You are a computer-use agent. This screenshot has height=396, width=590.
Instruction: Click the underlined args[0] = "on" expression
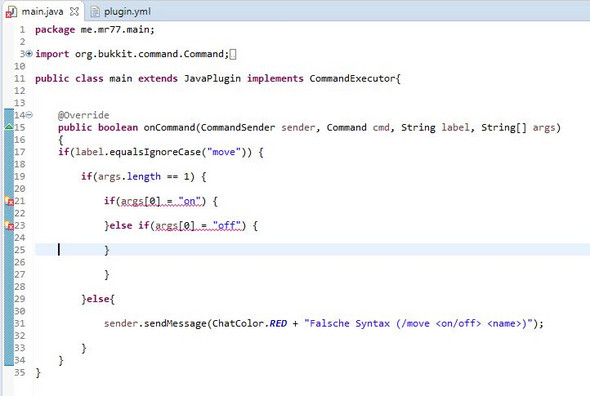(x=161, y=201)
